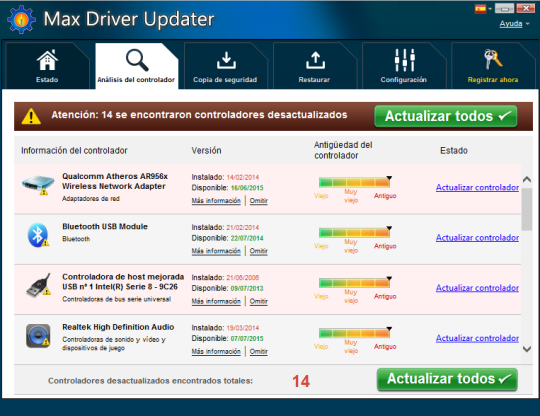
Task: Click the Versión column header
Action: 206,150
